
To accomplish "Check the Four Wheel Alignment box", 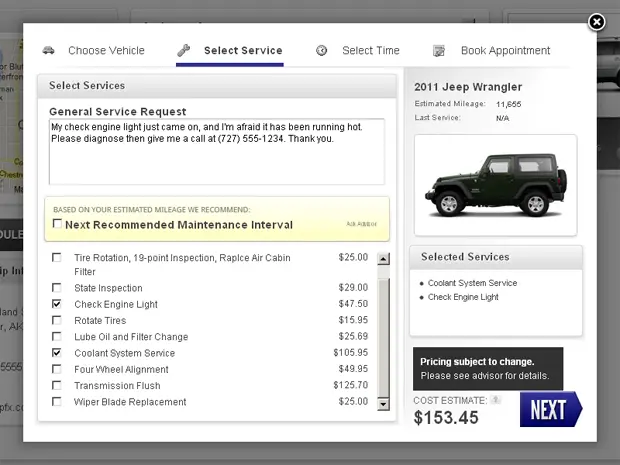I will 57,369.
